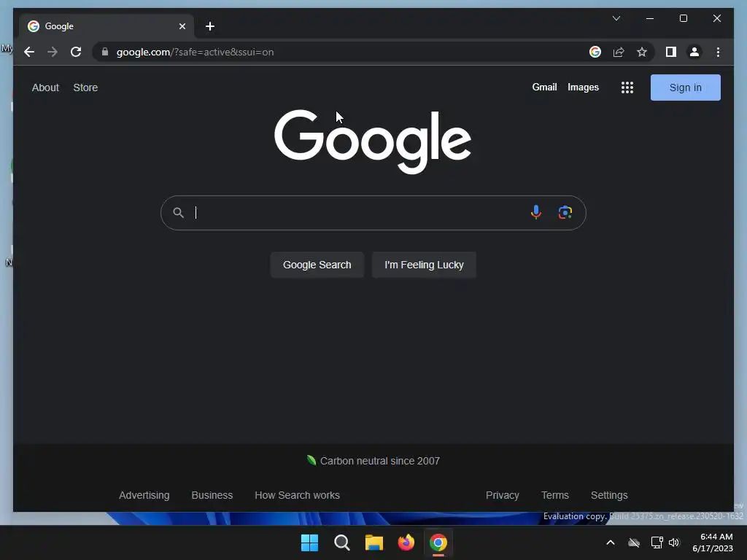Click the Google icon in the address bar
Screen dimensions: 747x560
point(595,52)
